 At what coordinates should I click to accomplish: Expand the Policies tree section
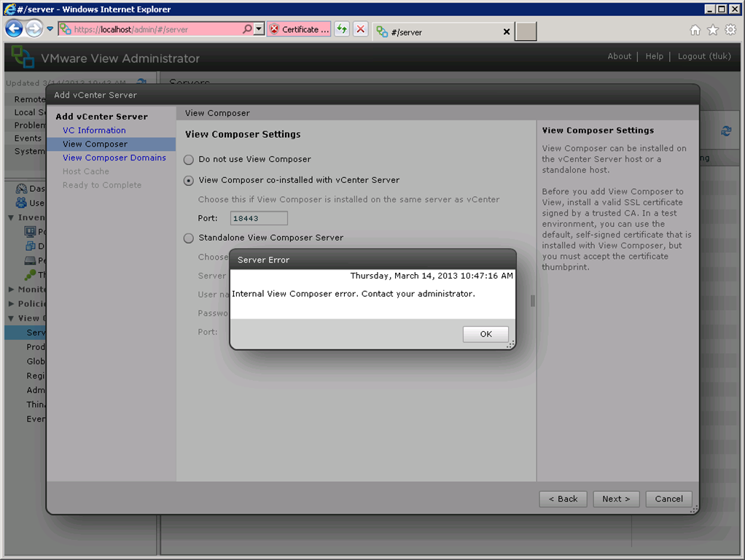(x=11, y=303)
